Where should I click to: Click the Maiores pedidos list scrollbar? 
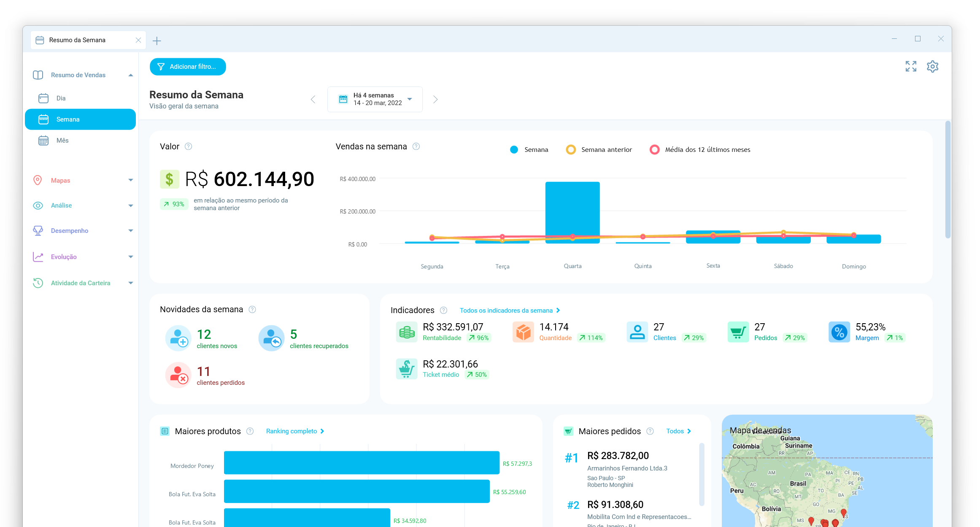tap(702, 474)
